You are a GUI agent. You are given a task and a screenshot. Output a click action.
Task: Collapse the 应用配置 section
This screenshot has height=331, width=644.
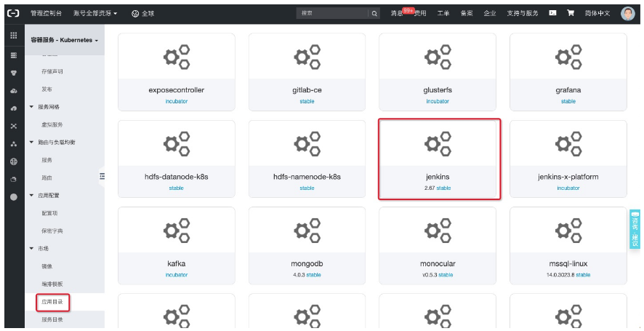[32, 195]
